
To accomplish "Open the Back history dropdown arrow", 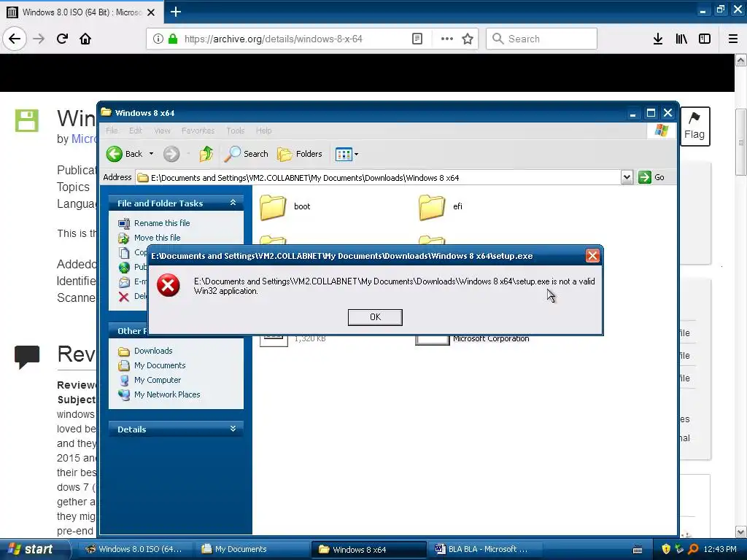I will (151, 154).
